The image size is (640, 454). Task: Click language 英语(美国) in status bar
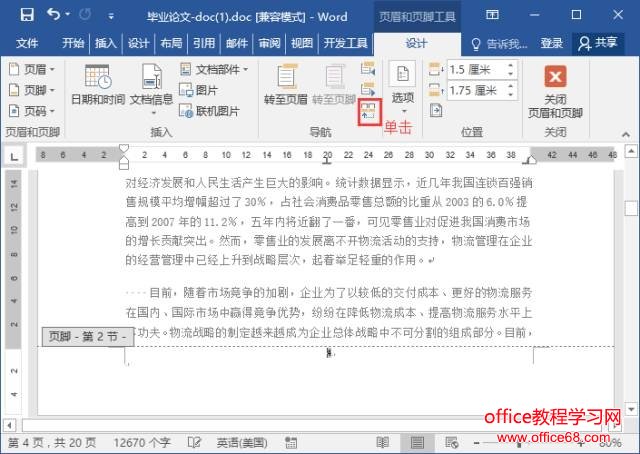coord(242,443)
